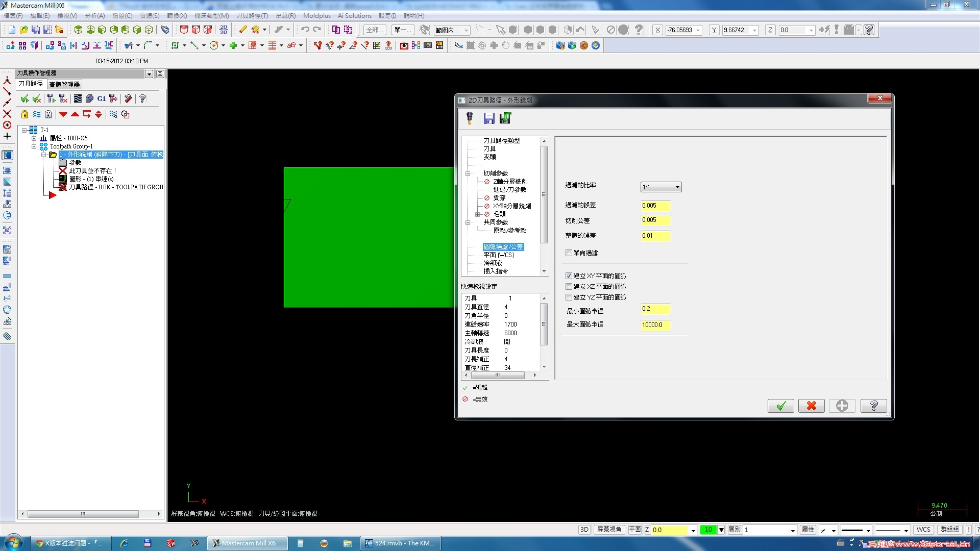Expand the 屬性 - 100I-X6 tree node

coord(34,138)
